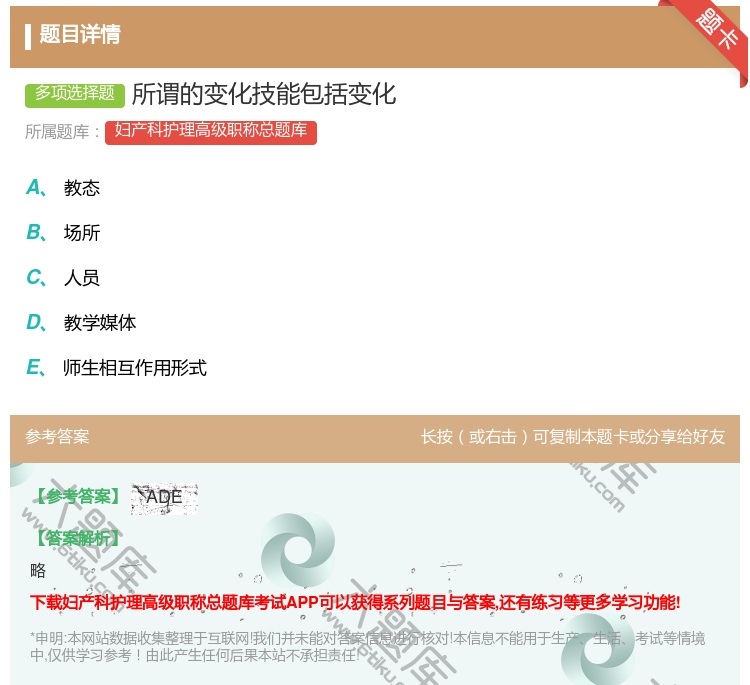Choose option D 教学媒体
Viewport: 750px width, 685px height.
coord(81,323)
